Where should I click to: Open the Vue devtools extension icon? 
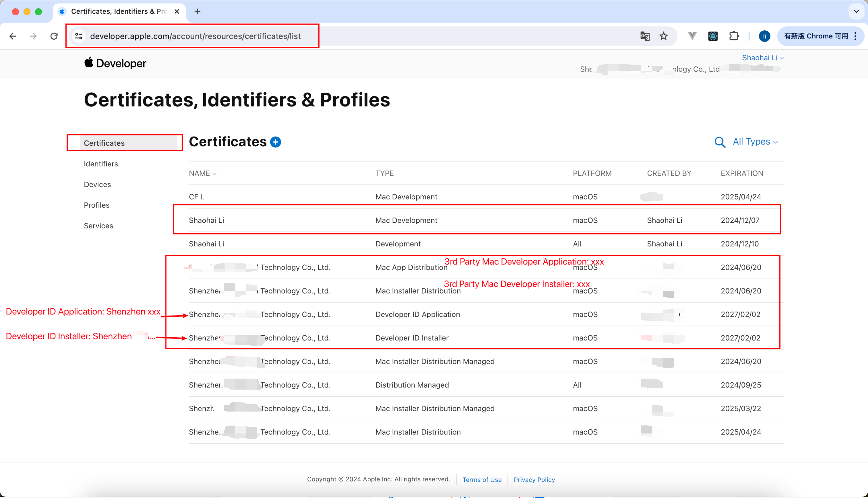pyautogui.click(x=692, y=36)
